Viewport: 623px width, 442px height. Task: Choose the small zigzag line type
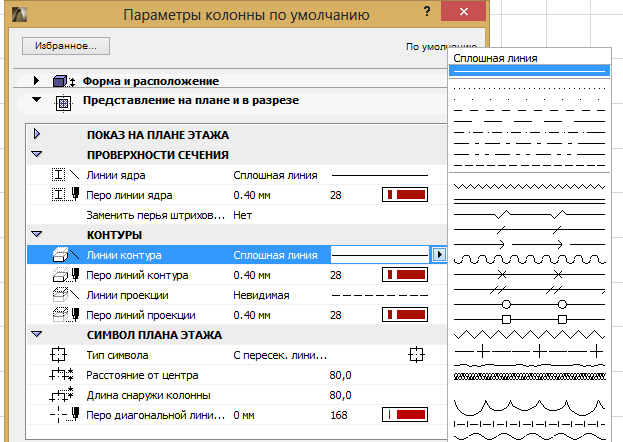(x=529, y=186)
